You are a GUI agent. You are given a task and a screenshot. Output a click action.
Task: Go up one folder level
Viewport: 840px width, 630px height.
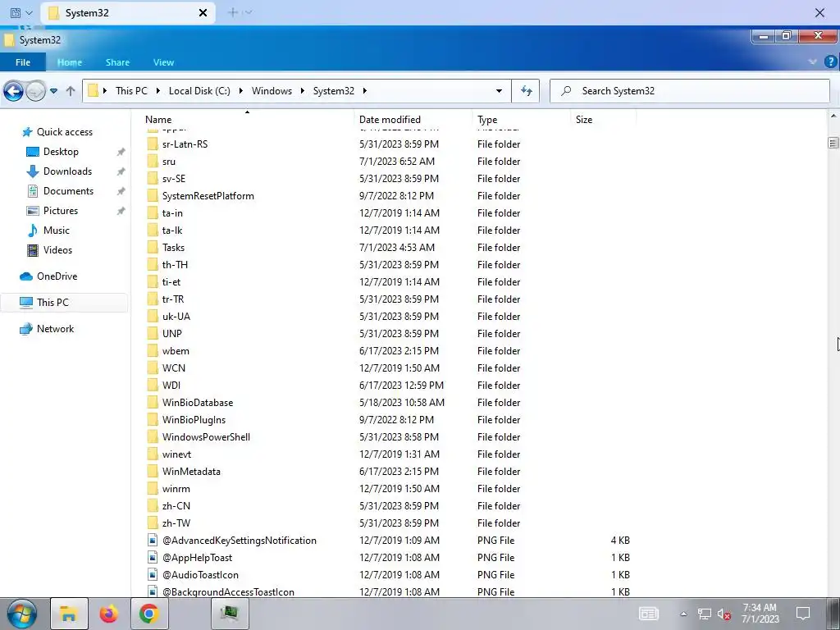tap(71, 91)
